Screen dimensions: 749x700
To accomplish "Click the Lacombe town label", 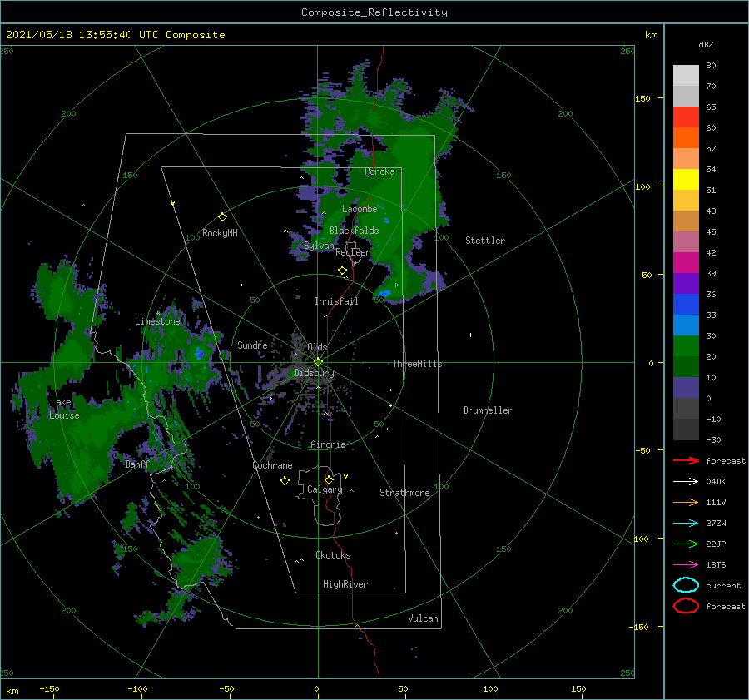I will click(360, 209).
